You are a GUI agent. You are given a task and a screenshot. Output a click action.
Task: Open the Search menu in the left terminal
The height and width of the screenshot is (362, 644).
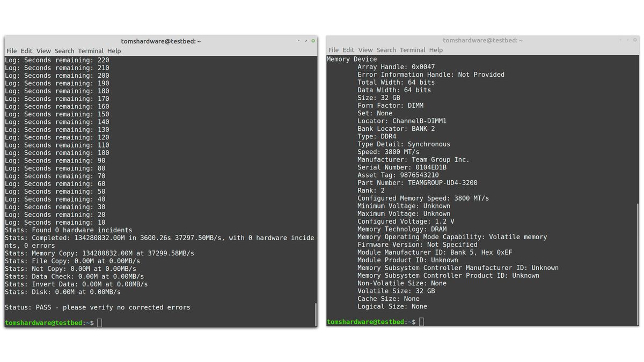point(64,51)
